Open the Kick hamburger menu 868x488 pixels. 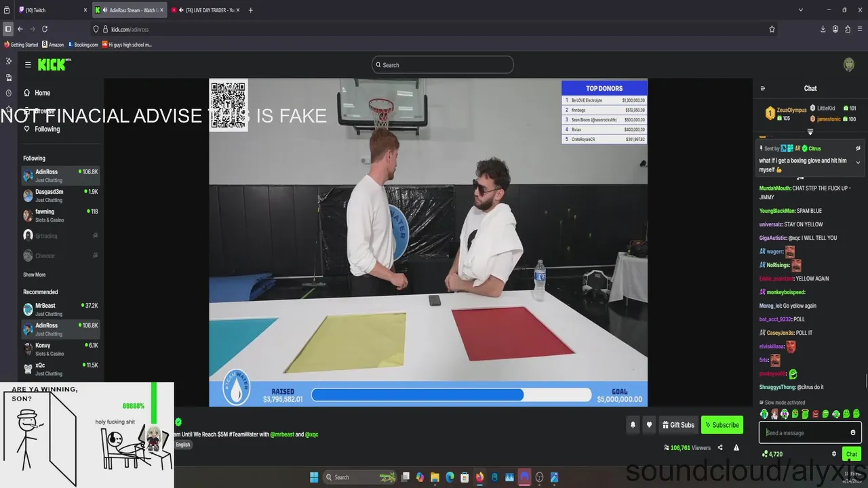(x=28, y=64)
